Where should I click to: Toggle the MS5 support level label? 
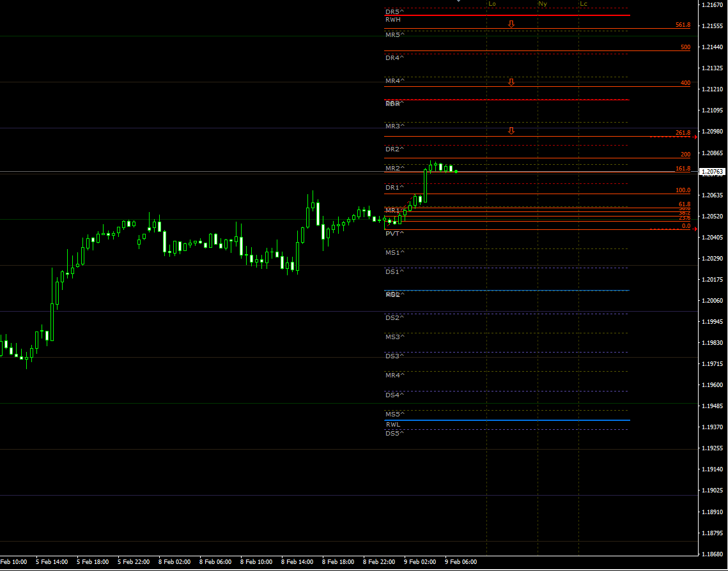pos(393,414)
